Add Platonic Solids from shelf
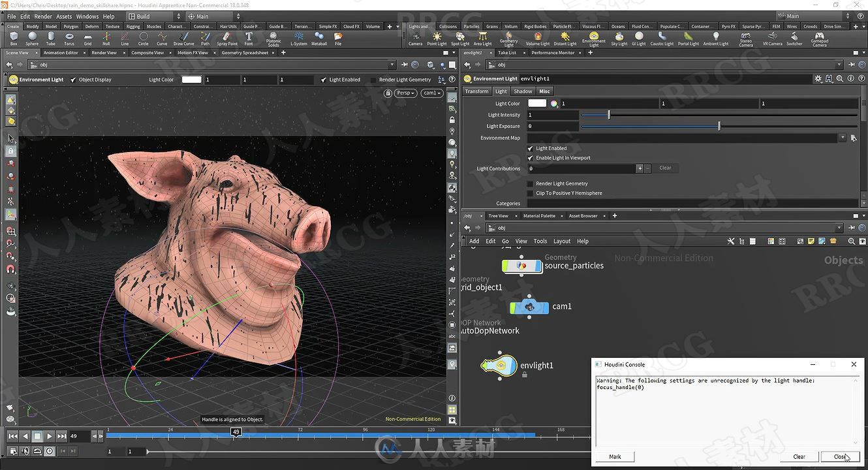Image resolution: width=868 pixels, height=470 pixels. click(273, 39)
